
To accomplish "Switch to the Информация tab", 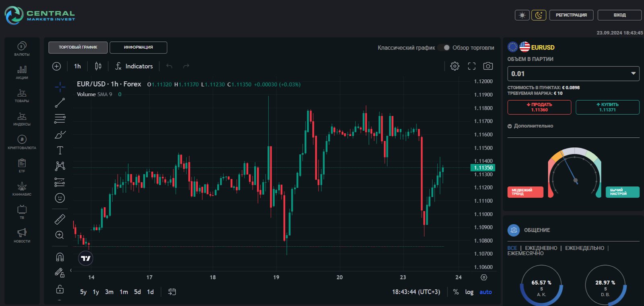I will click(138, 48).
